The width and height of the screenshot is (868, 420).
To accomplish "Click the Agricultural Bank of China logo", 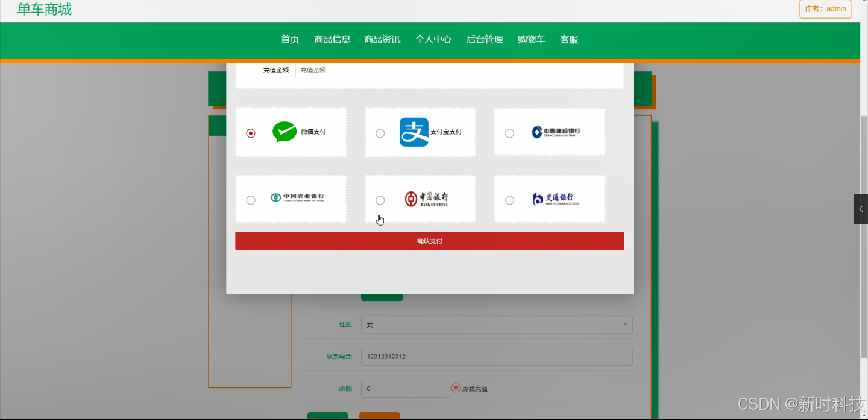I will click(297, 197).
